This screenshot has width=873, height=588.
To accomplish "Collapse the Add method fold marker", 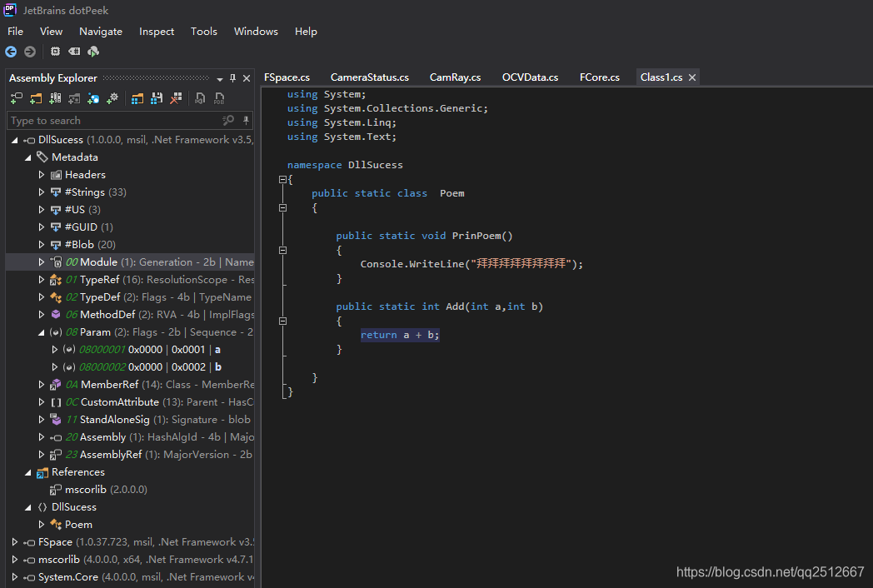I will (x=283, y=321).
